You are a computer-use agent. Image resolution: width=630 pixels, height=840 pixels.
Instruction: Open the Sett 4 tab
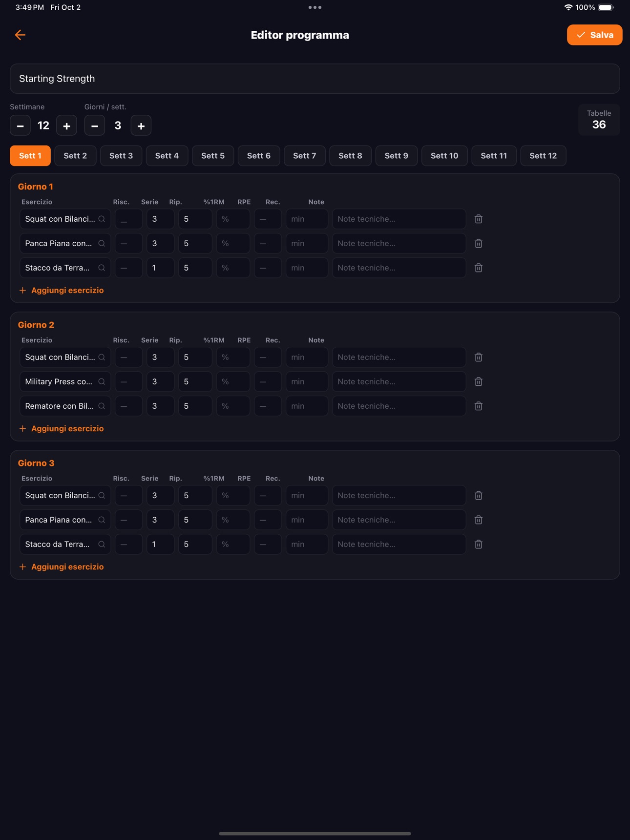(x=167, y=156)
